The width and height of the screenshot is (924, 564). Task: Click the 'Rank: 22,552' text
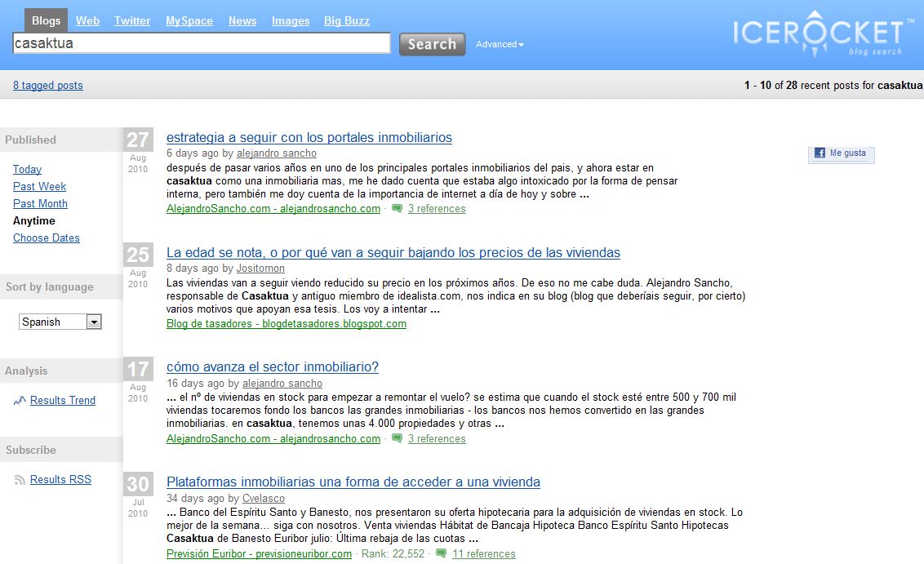pos(393,554)
